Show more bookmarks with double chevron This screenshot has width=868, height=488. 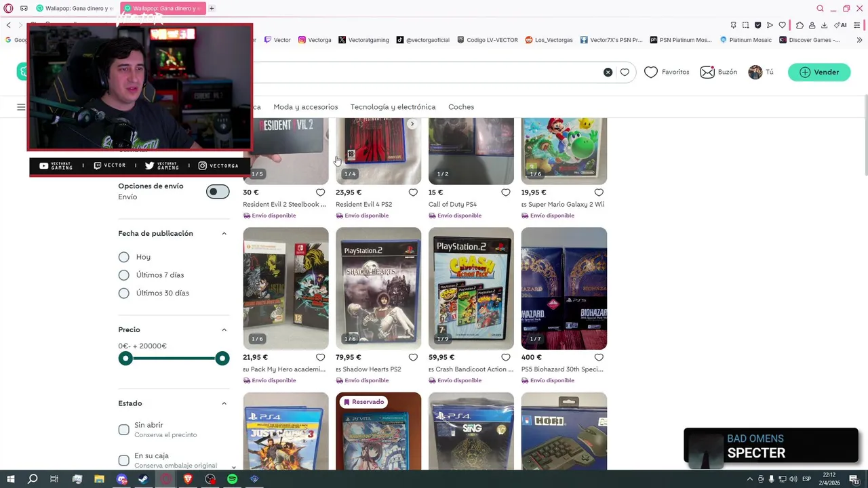(x=859, y=40)
